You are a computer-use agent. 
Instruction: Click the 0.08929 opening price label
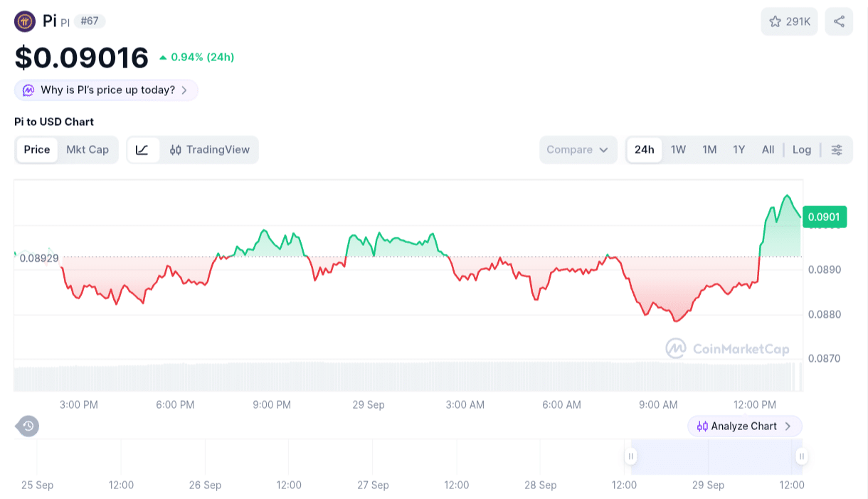coord(39,258)
